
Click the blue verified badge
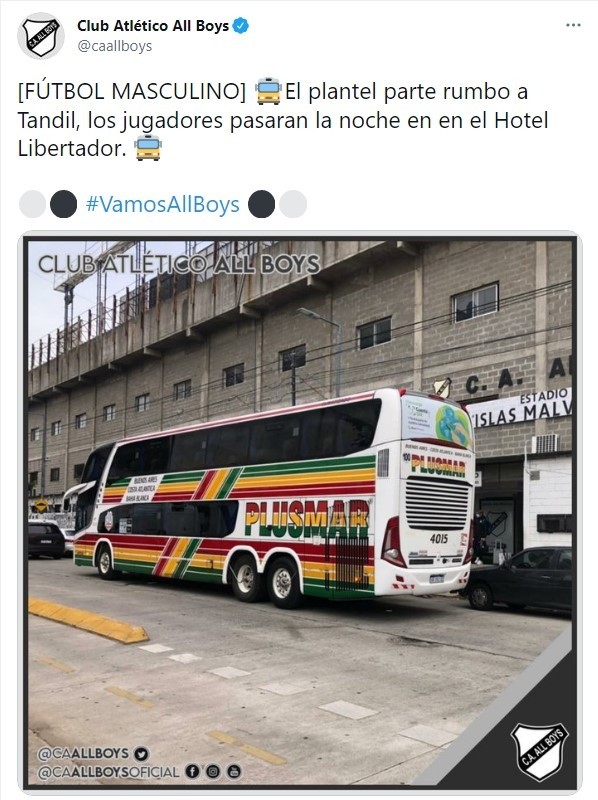click(241, 26)
